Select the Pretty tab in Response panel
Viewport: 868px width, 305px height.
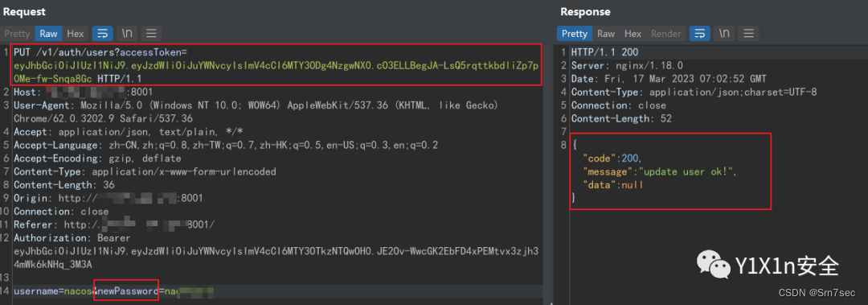click(x=574, y=34)
